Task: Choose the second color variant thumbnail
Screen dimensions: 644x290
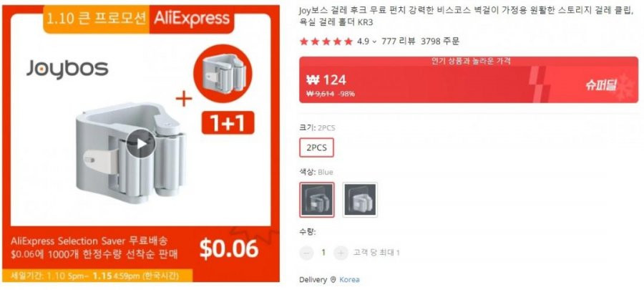Action: (x=360, y=200)
